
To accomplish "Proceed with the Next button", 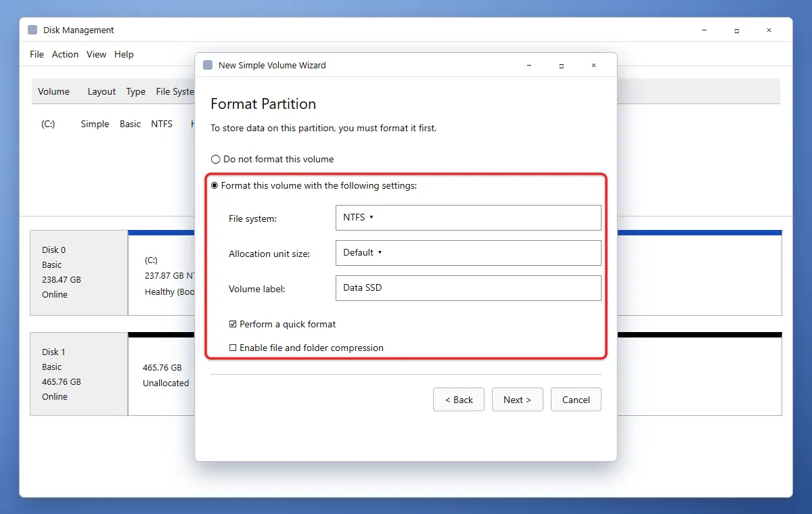I will [x=517, y=400].
